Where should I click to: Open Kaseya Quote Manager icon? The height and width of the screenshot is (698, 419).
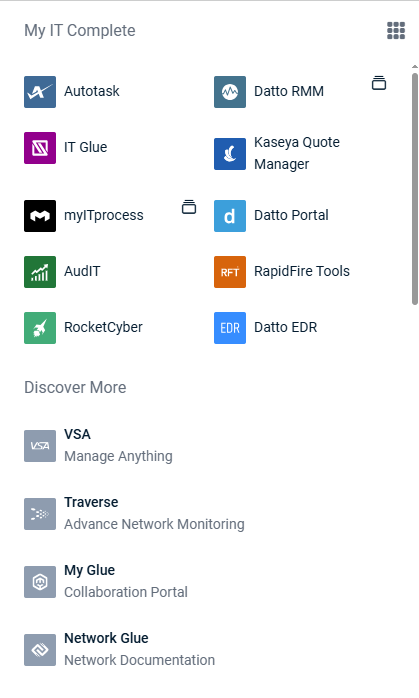tap(230, 154)
